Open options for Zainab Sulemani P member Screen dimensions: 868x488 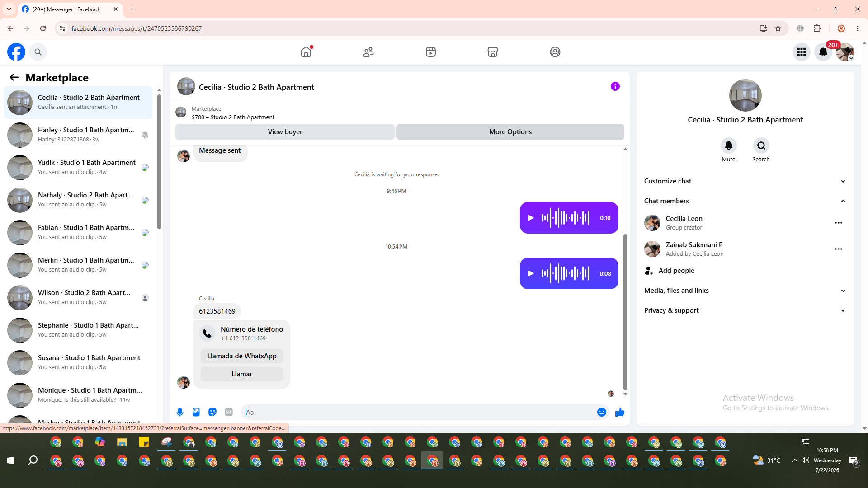coord(839,249)
